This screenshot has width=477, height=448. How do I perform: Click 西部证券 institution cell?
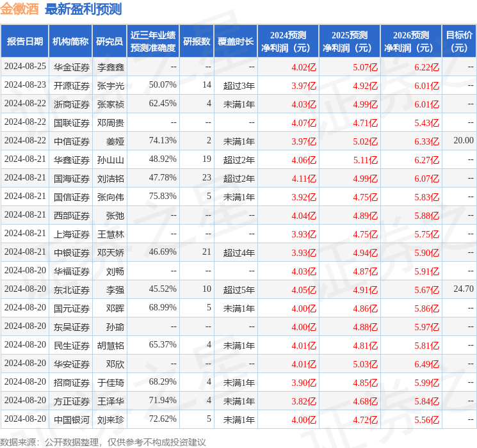[x=72, y=216]
